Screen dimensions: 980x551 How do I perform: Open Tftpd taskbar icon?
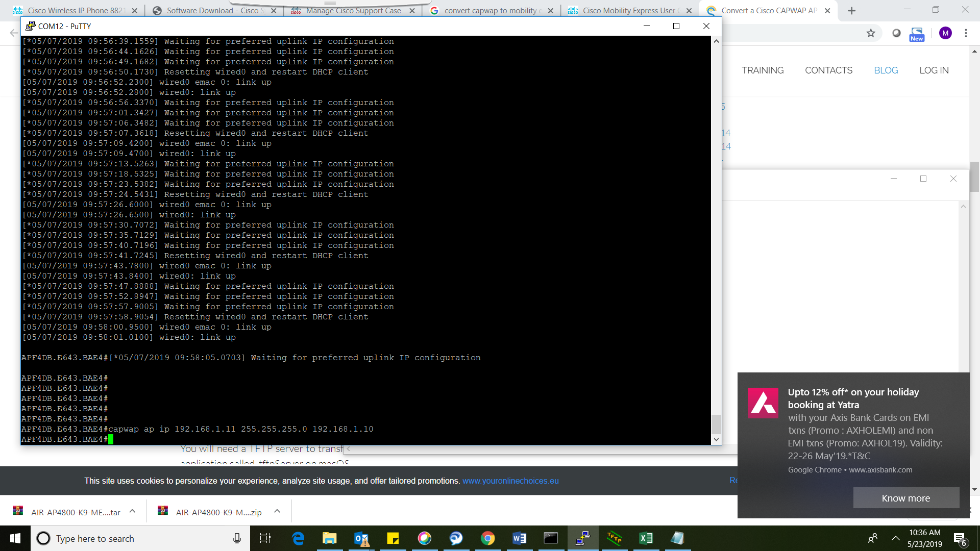[x=615, y=538]
